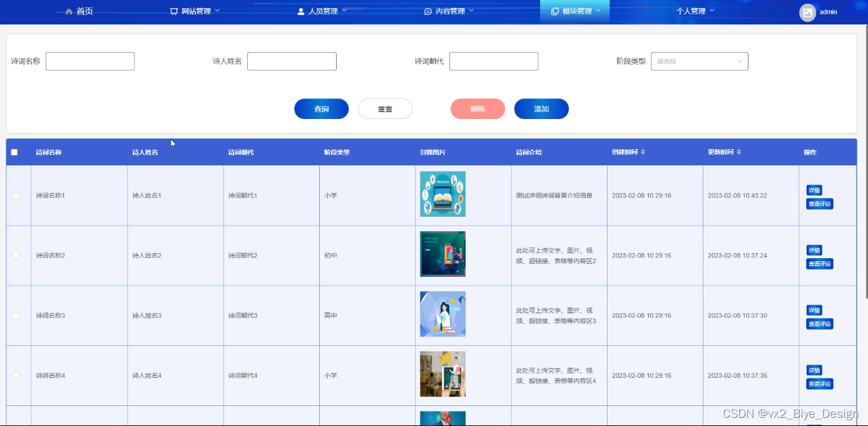Click the 重置 reset button
868x426 pixels.
click(x=385, y=109)
